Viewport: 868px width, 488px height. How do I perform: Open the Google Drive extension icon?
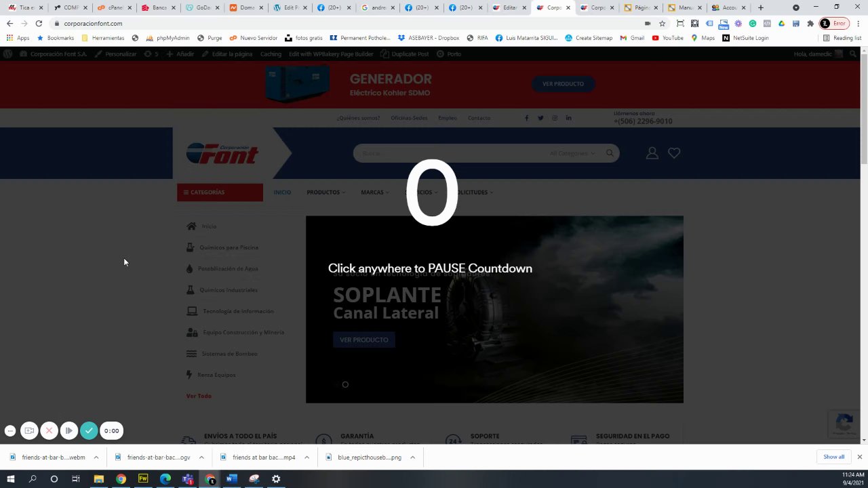point(782,23)
